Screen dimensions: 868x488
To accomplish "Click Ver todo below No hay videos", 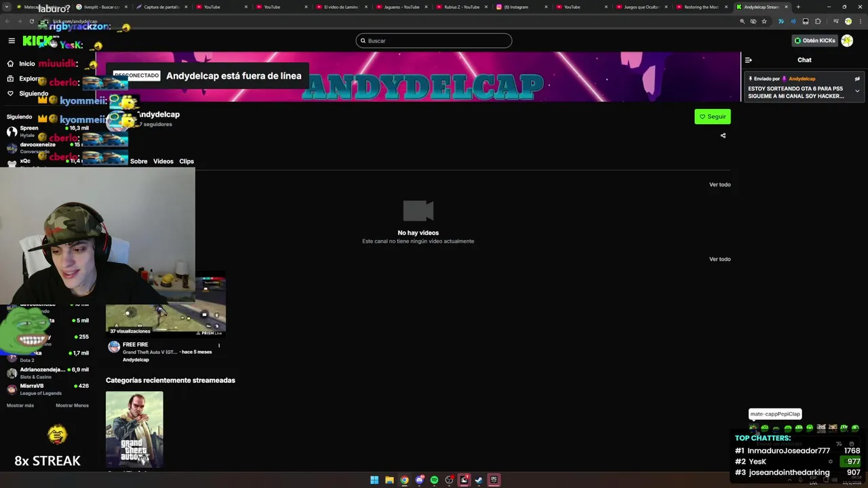I will (x=719, y=259).
